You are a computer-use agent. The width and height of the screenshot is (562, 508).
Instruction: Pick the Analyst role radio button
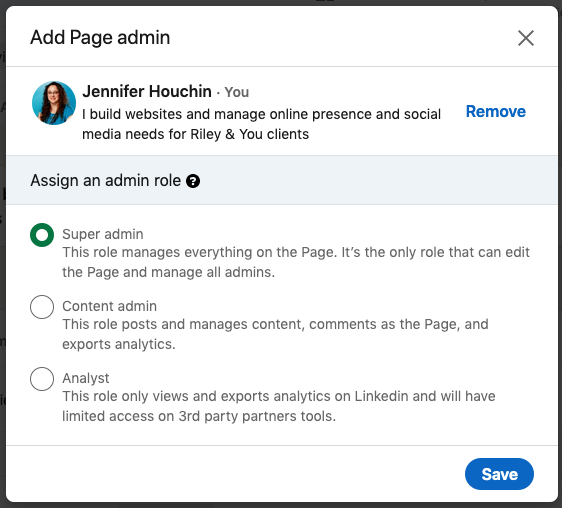click(x=42, y=379)
